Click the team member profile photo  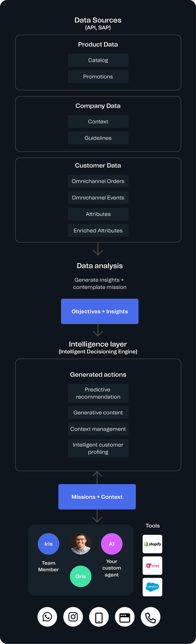coord(81,544)
